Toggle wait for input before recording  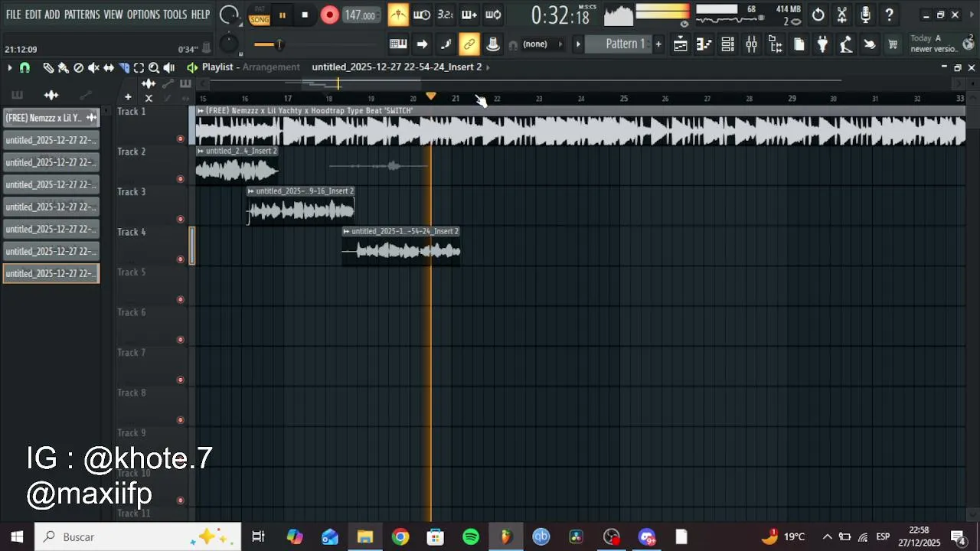[x=422, y=15]
